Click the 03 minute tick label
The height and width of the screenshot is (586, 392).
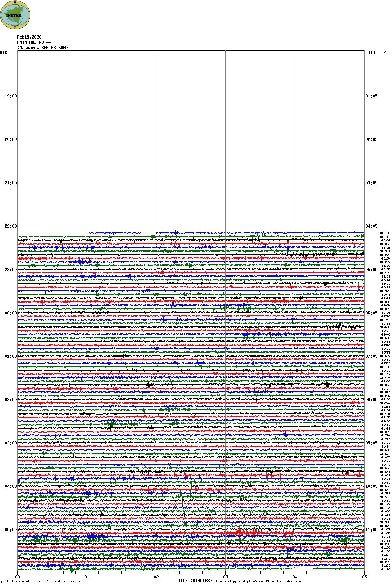(x=225, y=577)
